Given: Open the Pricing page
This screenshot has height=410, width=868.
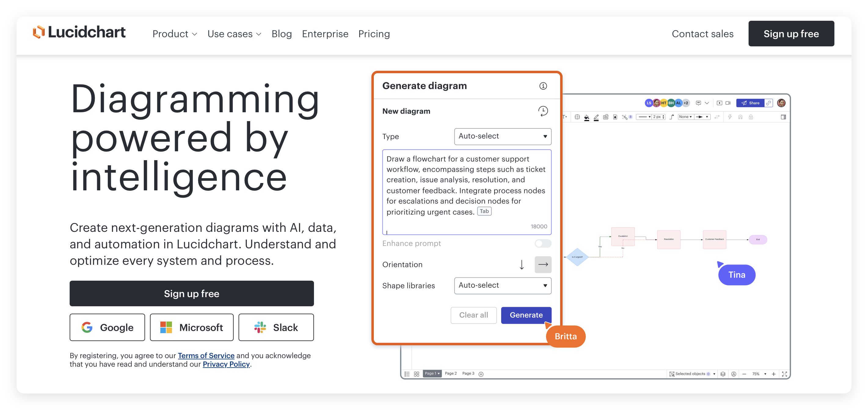Looking at the screenshot, I should [374, 34].
